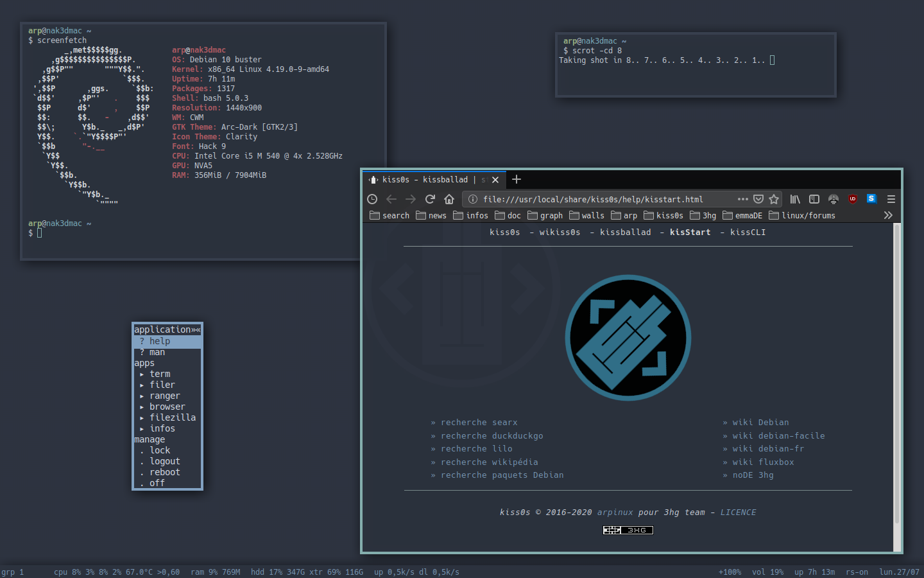Open the LICENCE link in footer
Screen dimensions: 924x578
coord(738,512)
